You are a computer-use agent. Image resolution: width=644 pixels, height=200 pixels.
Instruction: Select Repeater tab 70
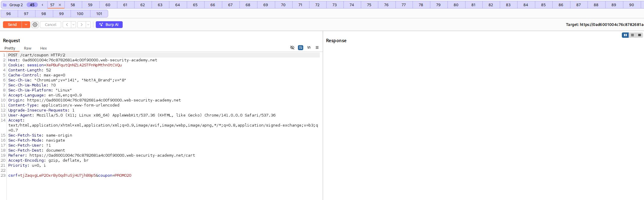(283, 5)
